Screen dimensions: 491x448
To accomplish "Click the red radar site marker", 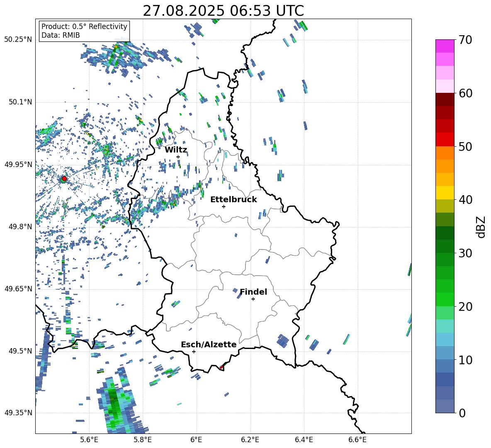I will (x=64, y=178).
